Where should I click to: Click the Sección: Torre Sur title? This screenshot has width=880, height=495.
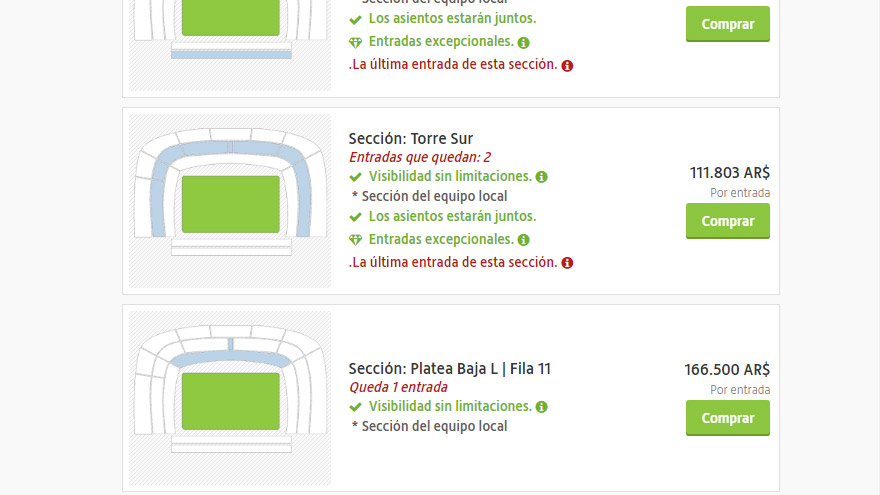[x=411, y=139]
